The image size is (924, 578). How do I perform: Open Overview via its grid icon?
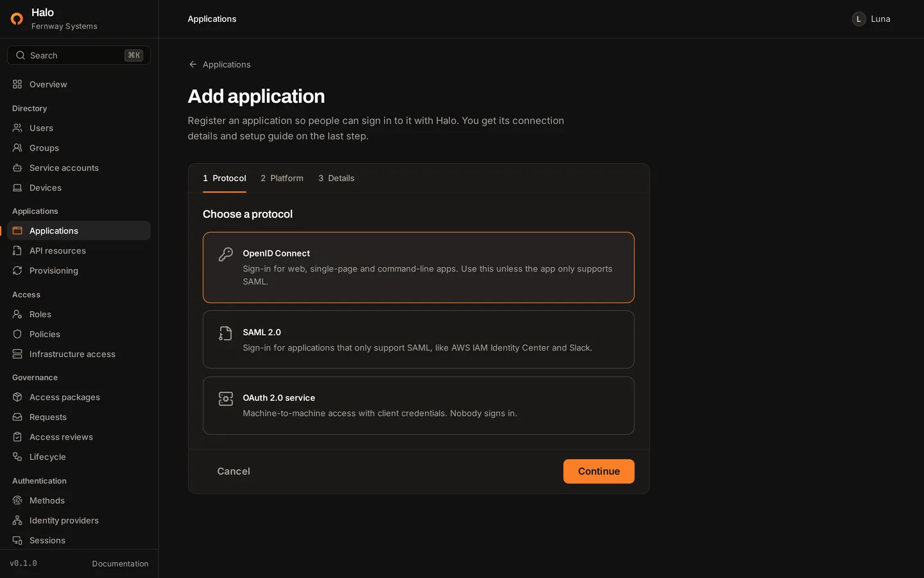click(17, 84)
